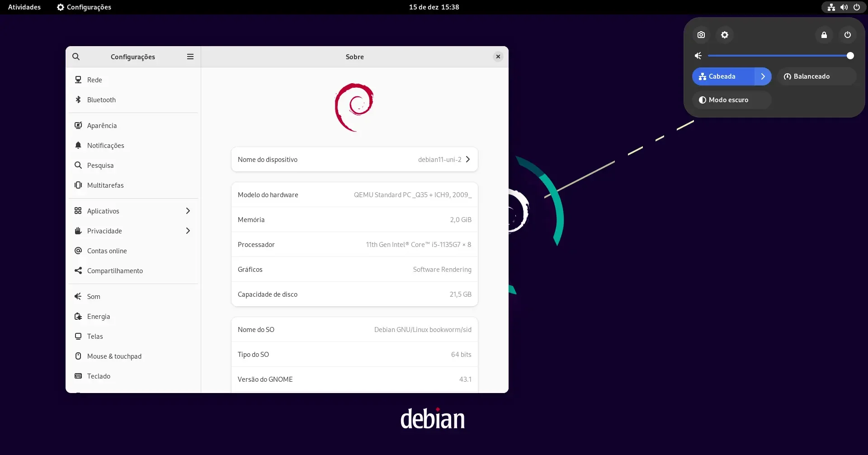Click the Notificações bell icon

[78, 145]
